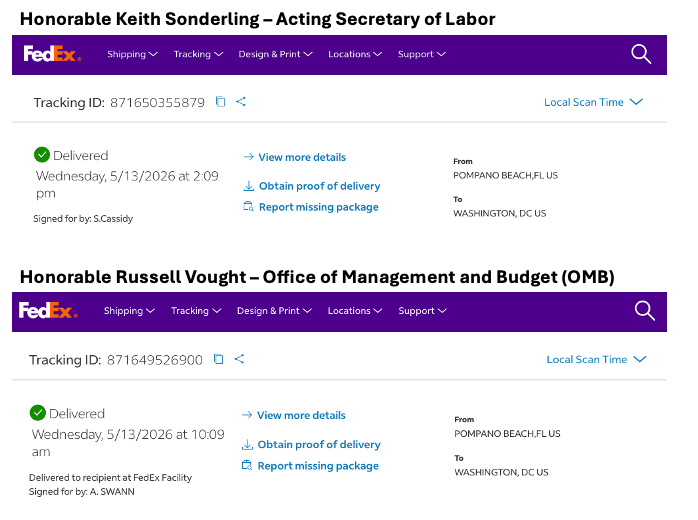Image resolution: width=698 pixels, height=520 pixels.
Task: Open Locations menu in Vought FedEx header
Action: (355, 311)
